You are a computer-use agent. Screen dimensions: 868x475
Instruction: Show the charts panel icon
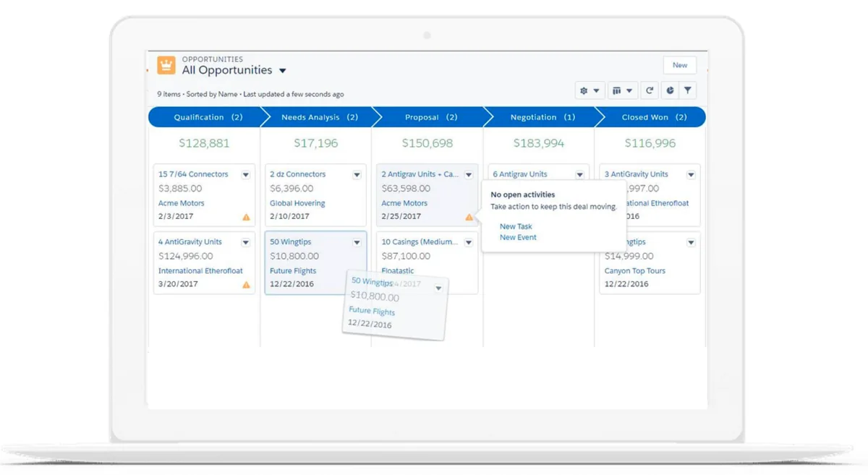(x=670, y=90)
